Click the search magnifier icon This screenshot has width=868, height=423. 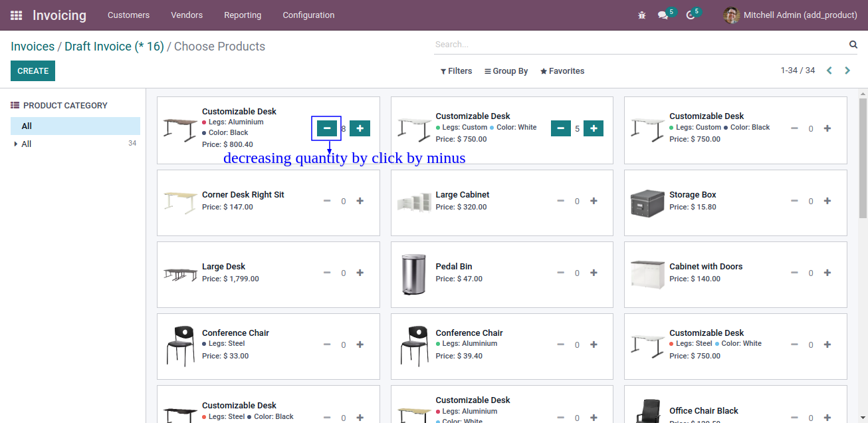(853, 45)
